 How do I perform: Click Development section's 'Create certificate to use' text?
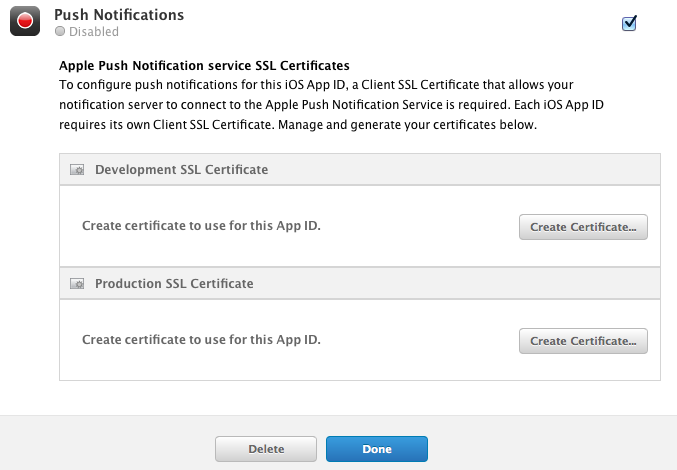(x=201, y=226)
